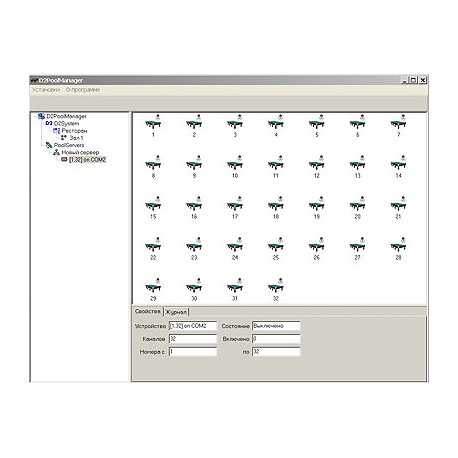Select pool table icon number 17
The height and width of the screenshot is (458, 458).
tap(235, 204)
